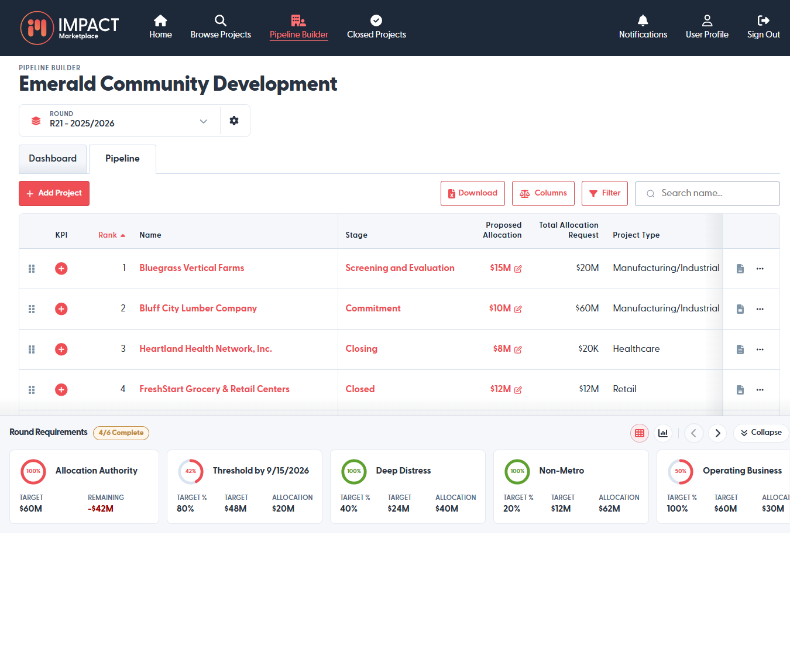Viewport: 790px width, 672px height.
Task: Collapse the Round Requirements panel
Action: tap(761, 433)
